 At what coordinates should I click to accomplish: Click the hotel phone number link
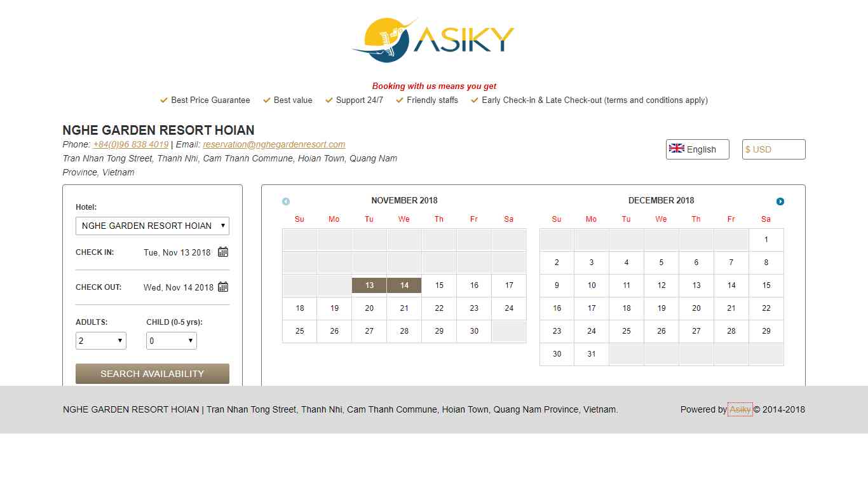click(131, 144)
